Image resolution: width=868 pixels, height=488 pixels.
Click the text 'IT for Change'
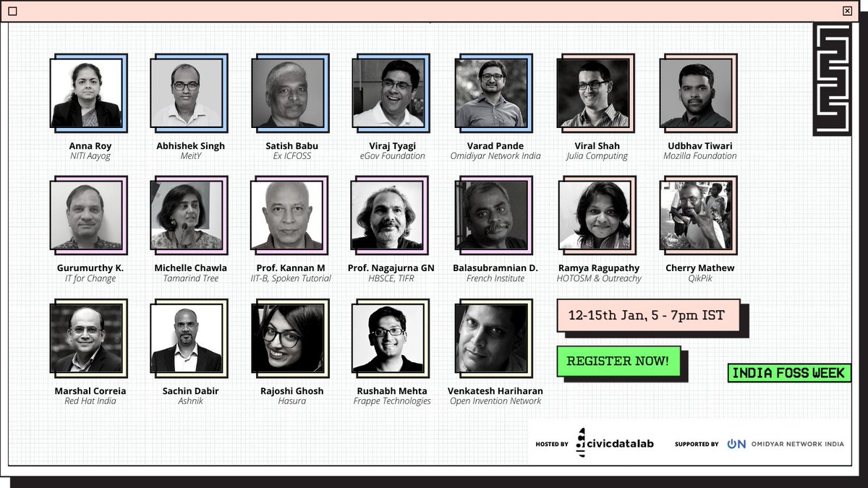click(90, 278)
